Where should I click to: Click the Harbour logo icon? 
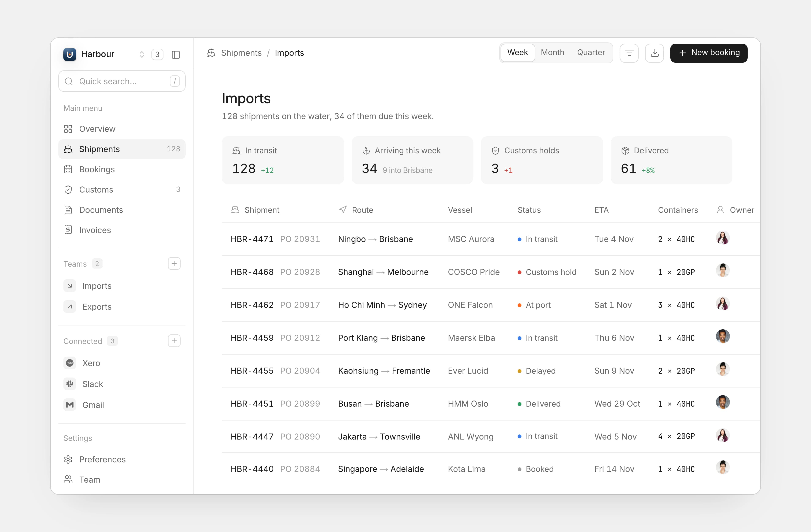(69, 54)
